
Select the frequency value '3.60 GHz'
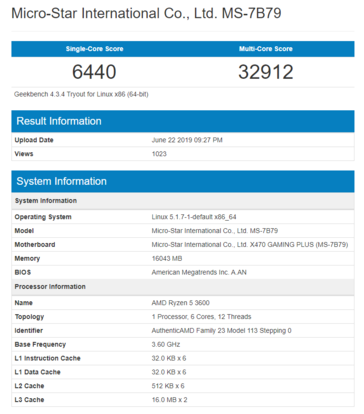pos(166,344)
